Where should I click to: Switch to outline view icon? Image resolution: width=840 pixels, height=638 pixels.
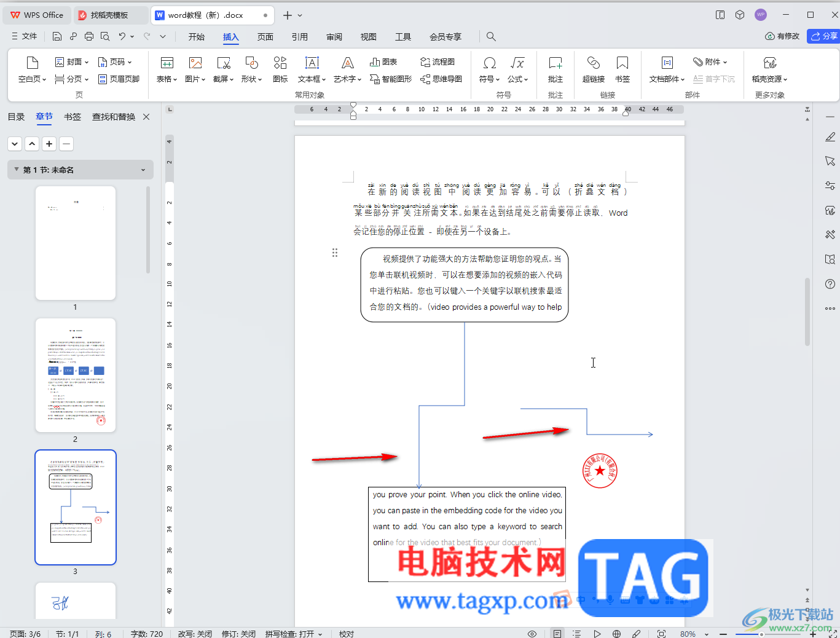576,634
